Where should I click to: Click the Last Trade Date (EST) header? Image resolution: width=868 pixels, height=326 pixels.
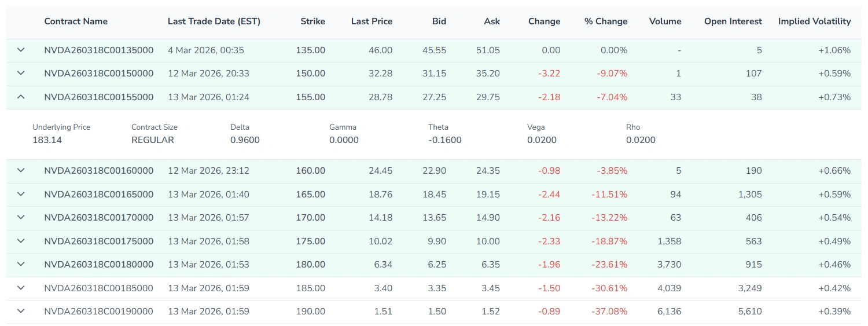tap(214, 21)
